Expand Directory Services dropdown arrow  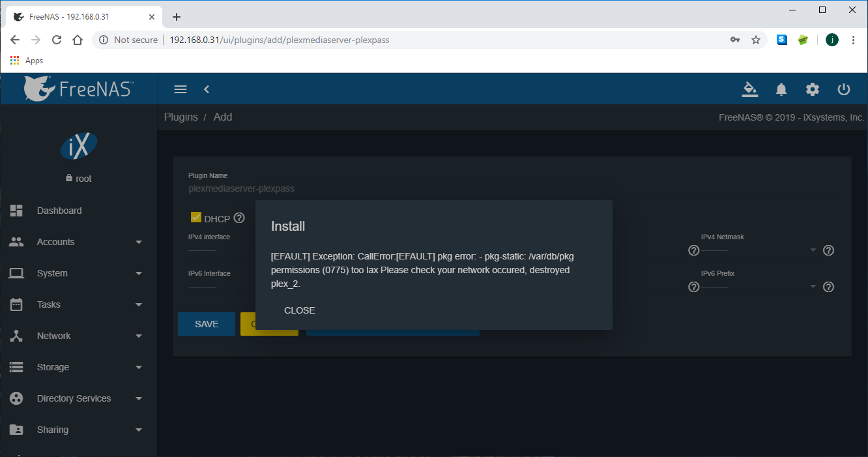139,398
